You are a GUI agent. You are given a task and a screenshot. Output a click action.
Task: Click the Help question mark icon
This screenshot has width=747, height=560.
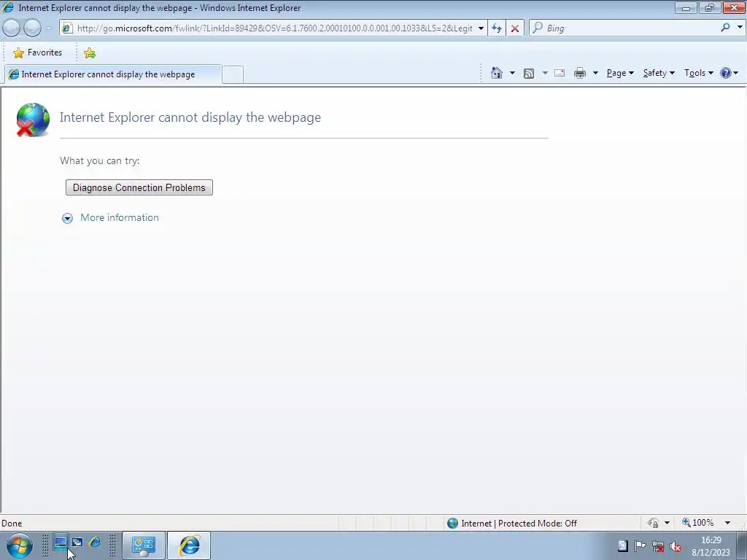[x=726, y=73]
